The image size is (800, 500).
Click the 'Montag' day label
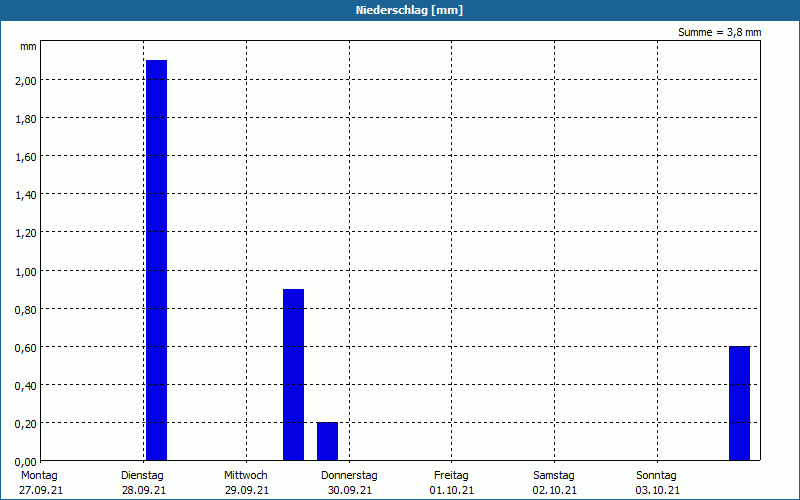(x=39, y=476)
